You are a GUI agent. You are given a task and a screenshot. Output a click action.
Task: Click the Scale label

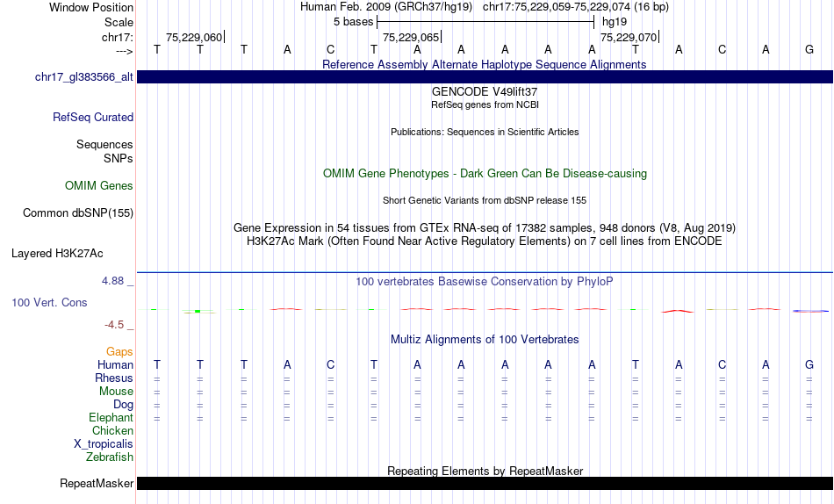tap(119, 22)
